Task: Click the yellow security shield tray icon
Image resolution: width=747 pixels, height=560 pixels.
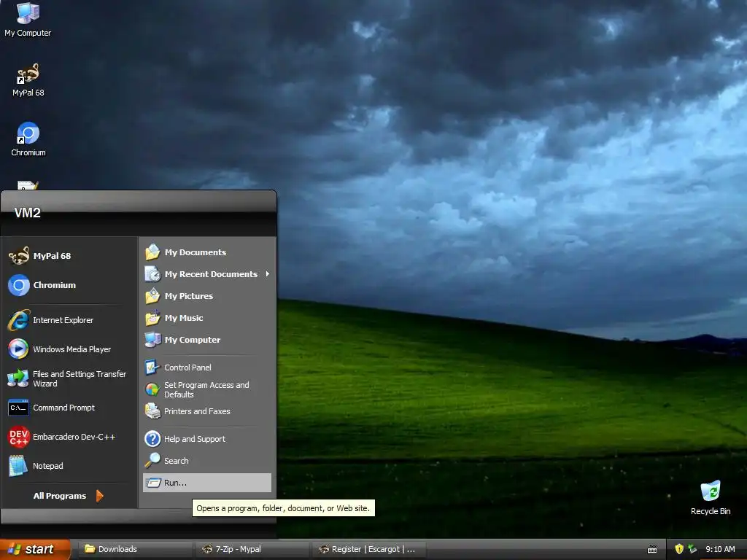Action: pyautogui.click(x=679, y=549)
